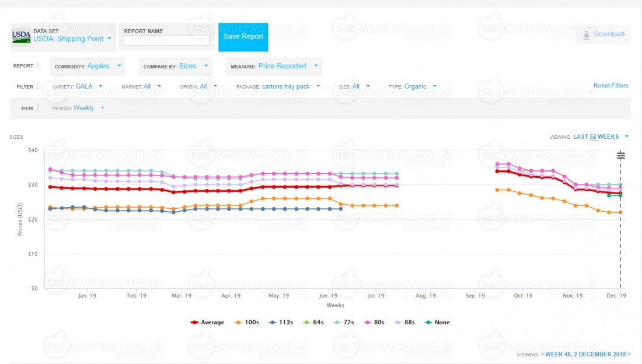Click the Reset Filters link
Viewport: 642px width, 364px height.
pyautogui.click(x=610, y=85)
